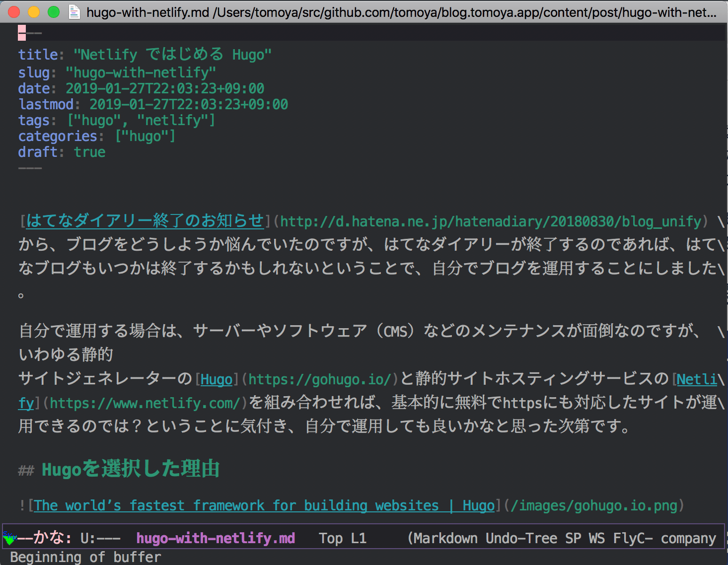
Task: Click the https://www.netlify.com/ URL
Action: 145,403
